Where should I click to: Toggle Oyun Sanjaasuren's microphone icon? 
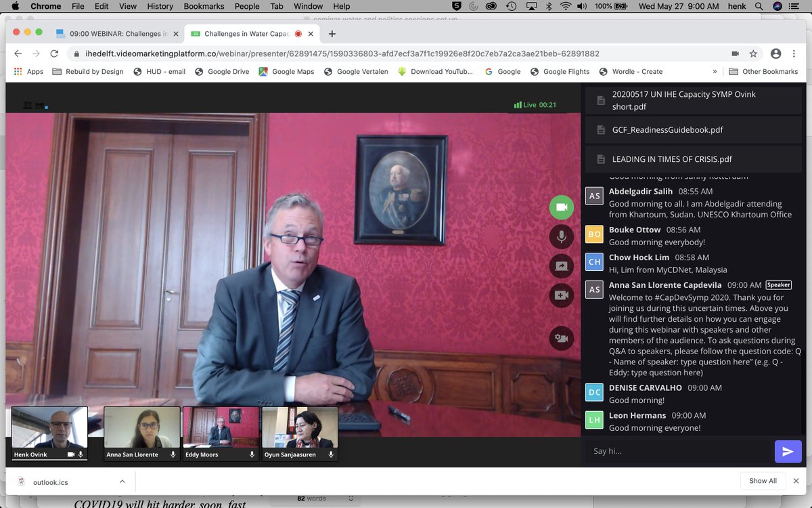click(331, 454)
